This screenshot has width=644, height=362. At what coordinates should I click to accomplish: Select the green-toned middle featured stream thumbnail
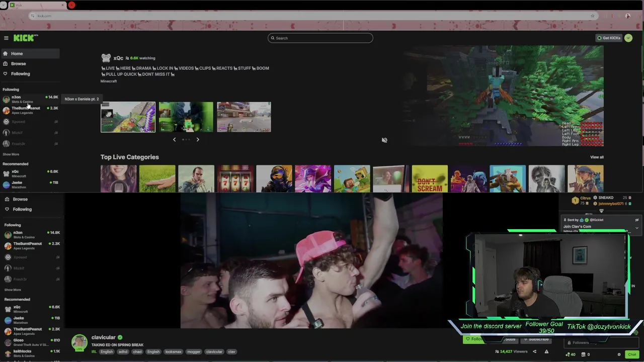186,117
